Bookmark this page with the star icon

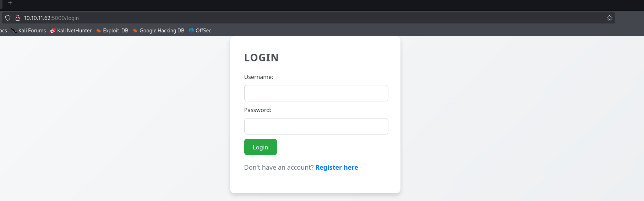point(609,18)
